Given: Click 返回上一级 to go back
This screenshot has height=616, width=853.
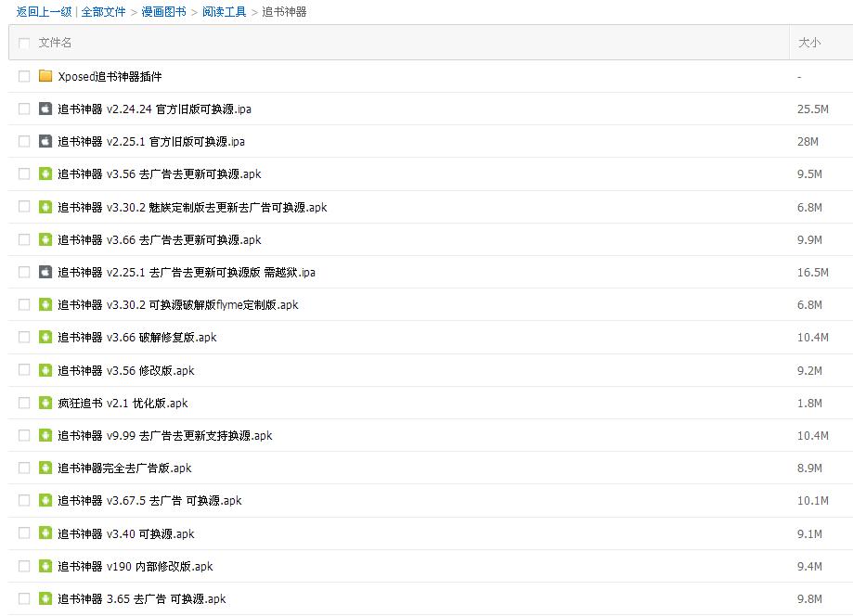Looking at the screenshot, I should pyautogui.click(x=44, y=12).
